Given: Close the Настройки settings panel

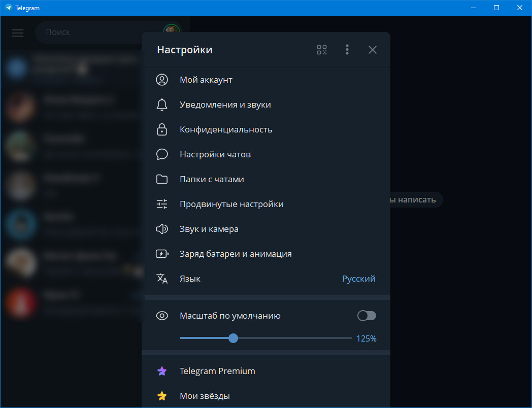Looking at the screenshot, I should point(372,50).
